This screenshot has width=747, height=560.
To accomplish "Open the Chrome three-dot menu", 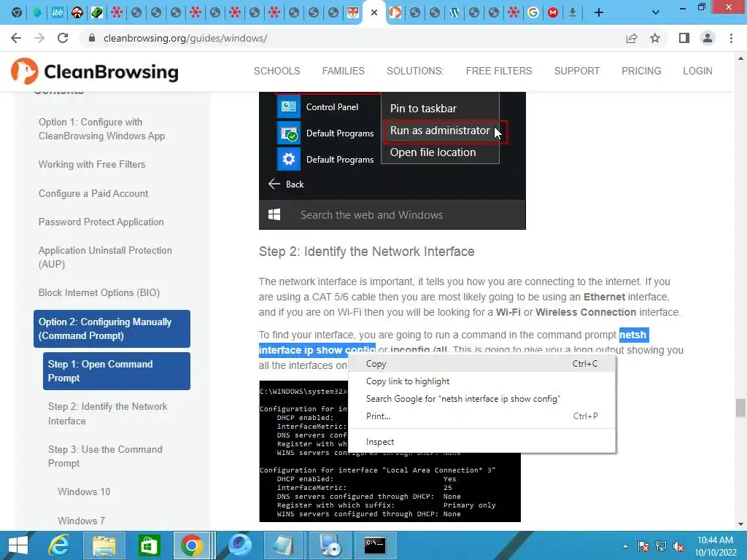I will pos(731,38).
